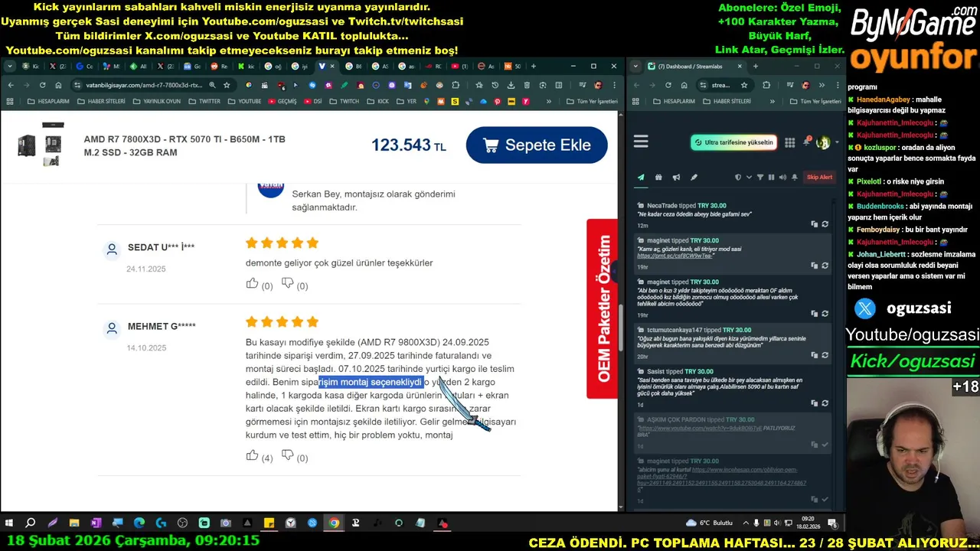Open YOUTUBE bookmark folder
980x551 pixels.
tap(244, 101)
